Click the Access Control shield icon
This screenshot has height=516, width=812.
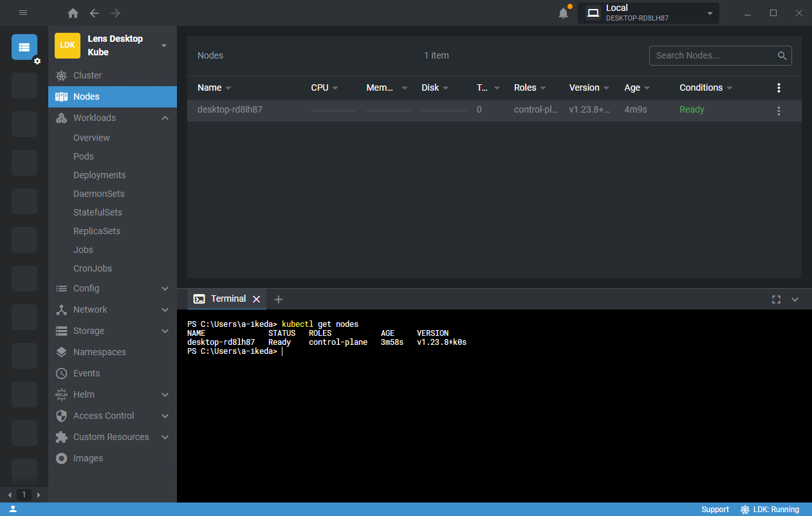tap(62, 416)
